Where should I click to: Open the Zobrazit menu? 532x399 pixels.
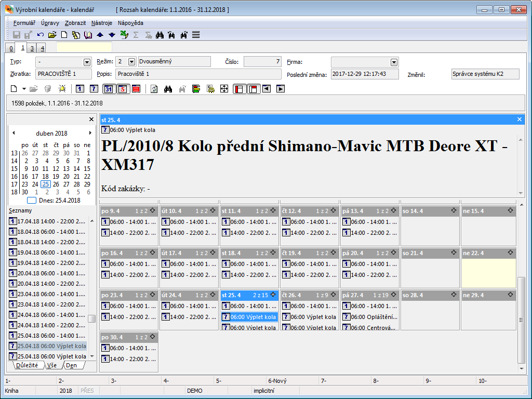click(75, 23)
